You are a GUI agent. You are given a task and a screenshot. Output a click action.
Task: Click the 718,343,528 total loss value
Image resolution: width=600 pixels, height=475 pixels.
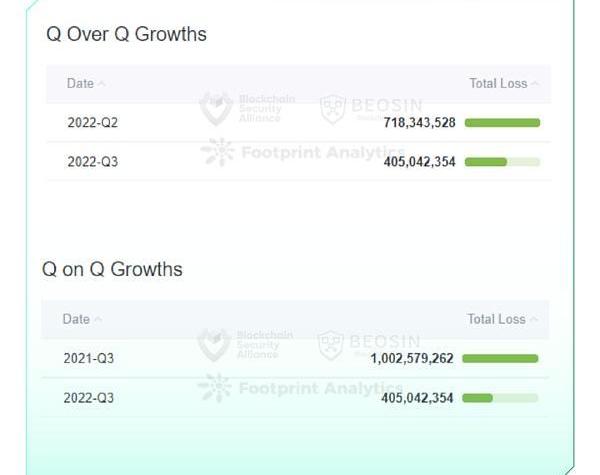419,123
